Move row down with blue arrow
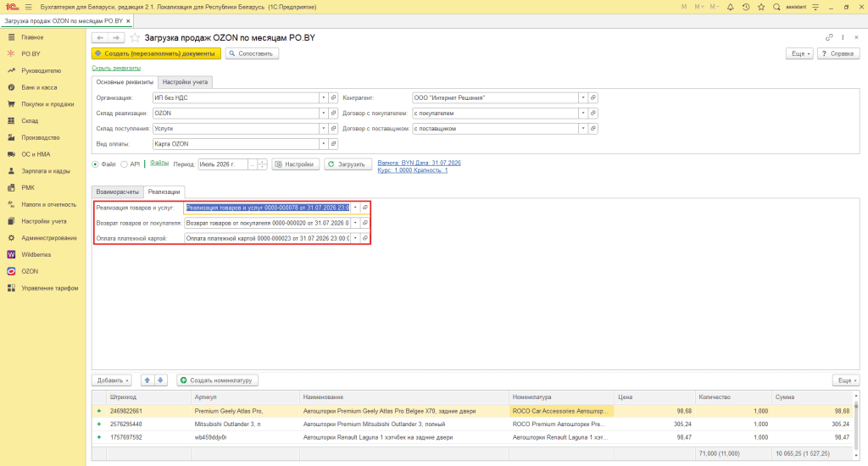Screen dimensions: 868x466 pos(160,380)
